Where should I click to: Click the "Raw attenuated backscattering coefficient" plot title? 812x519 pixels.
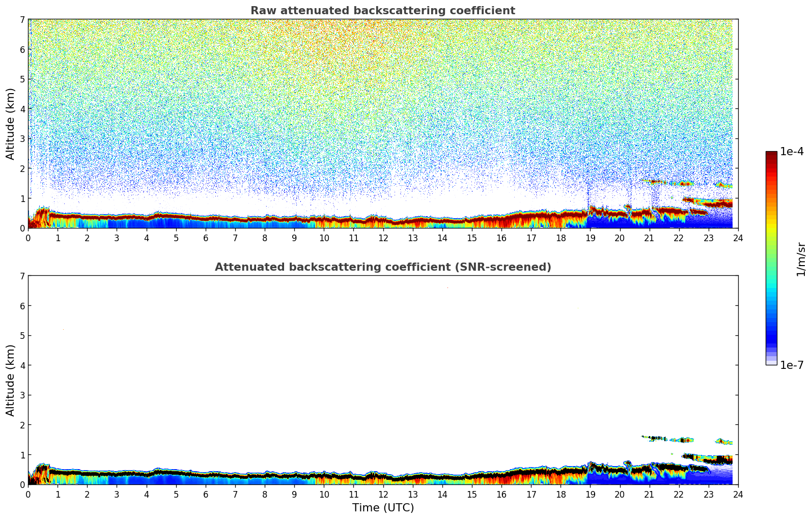tap(382, 11)
